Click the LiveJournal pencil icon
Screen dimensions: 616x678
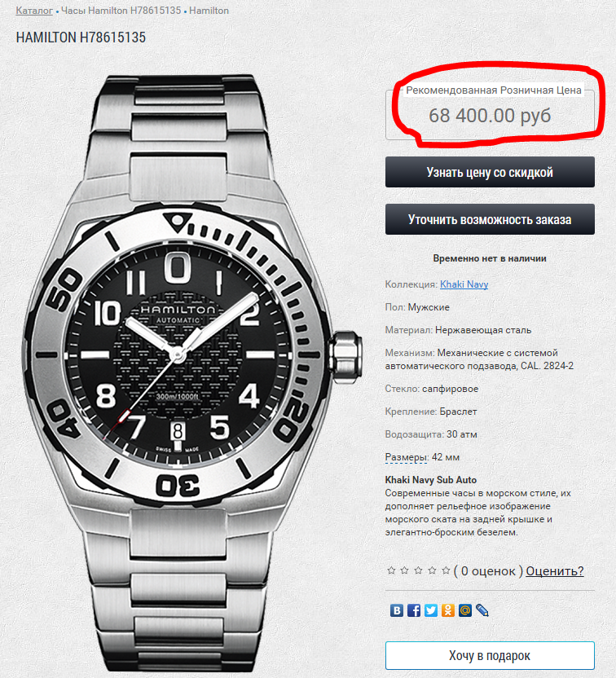pos(482,610)
